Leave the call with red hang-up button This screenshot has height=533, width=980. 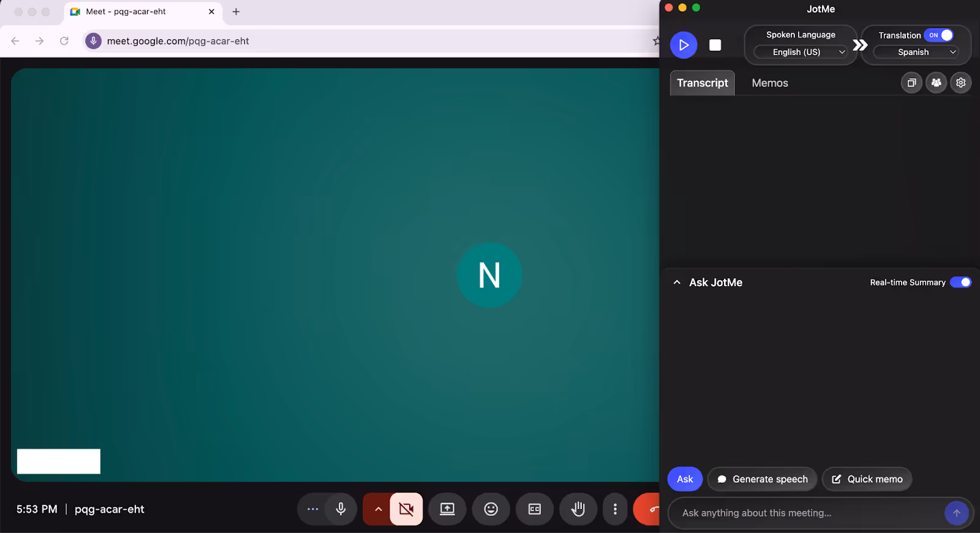[x=647, y=509]
